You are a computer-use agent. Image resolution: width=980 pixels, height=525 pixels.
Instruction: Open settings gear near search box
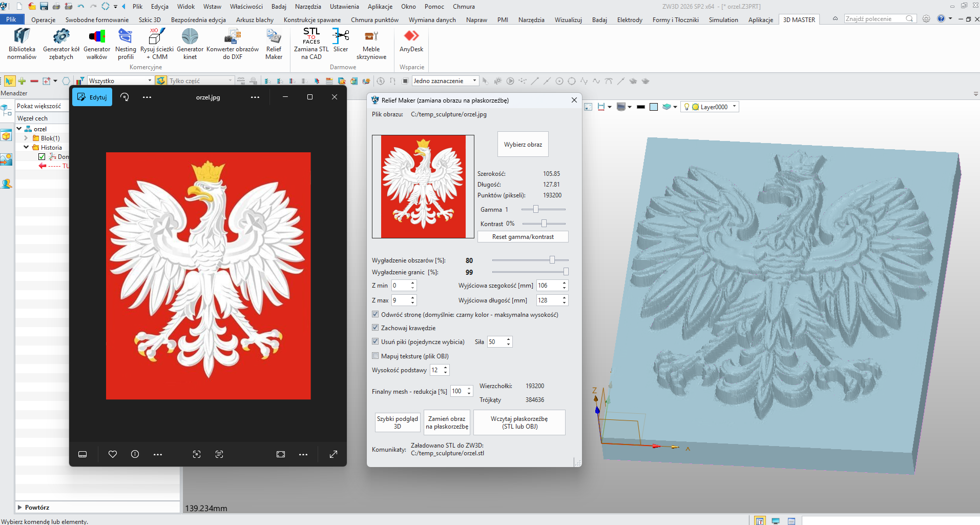926,19
